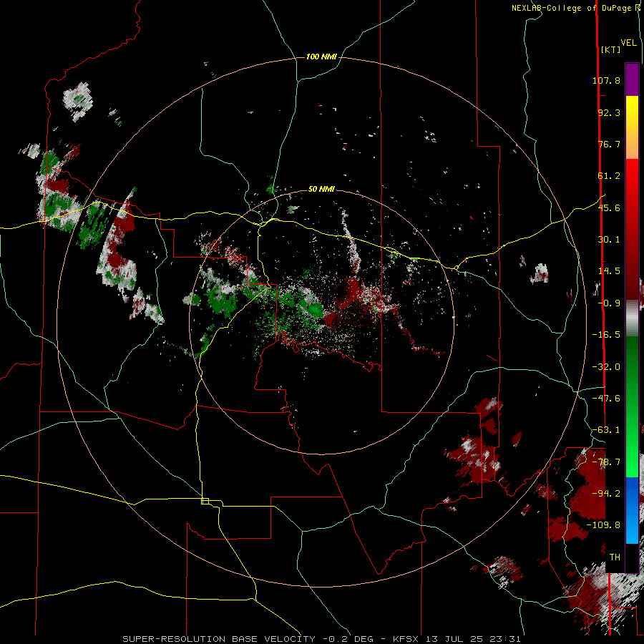Click the purple segment of the color bar

coord(632,79)
